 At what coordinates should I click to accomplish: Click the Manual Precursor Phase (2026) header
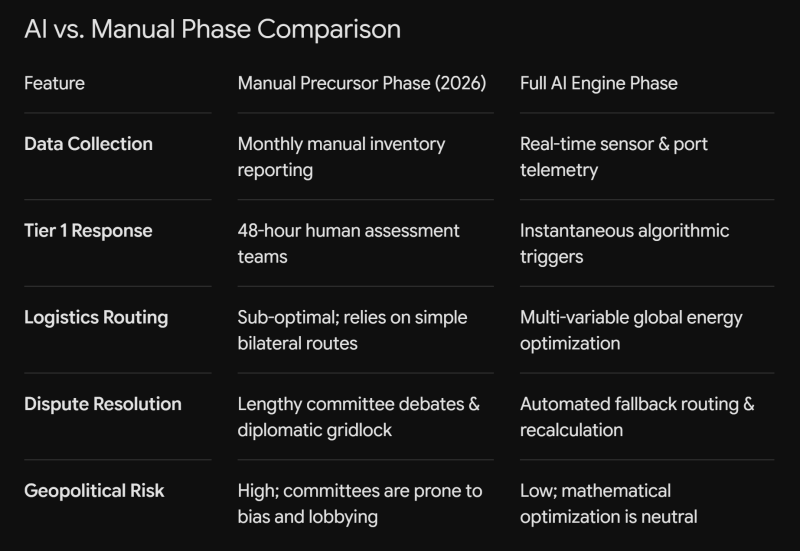[x=362, y=83]
